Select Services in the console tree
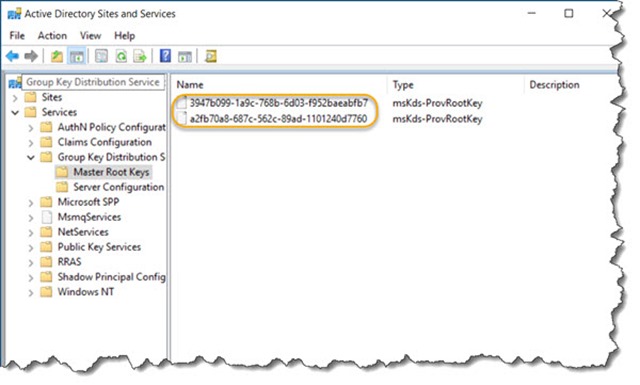The width and height of the screenshot is (640, 385). [59, 112]
